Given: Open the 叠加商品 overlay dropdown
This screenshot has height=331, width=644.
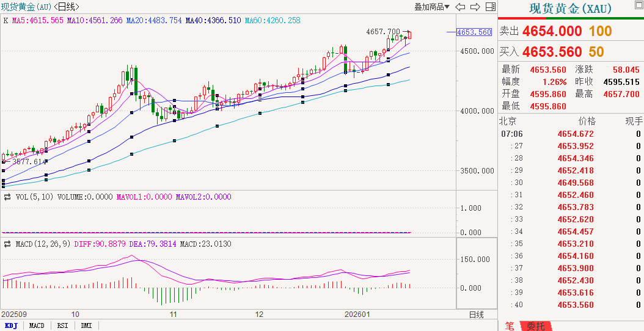Looking at the screenshot, I should tap(431, 7).
